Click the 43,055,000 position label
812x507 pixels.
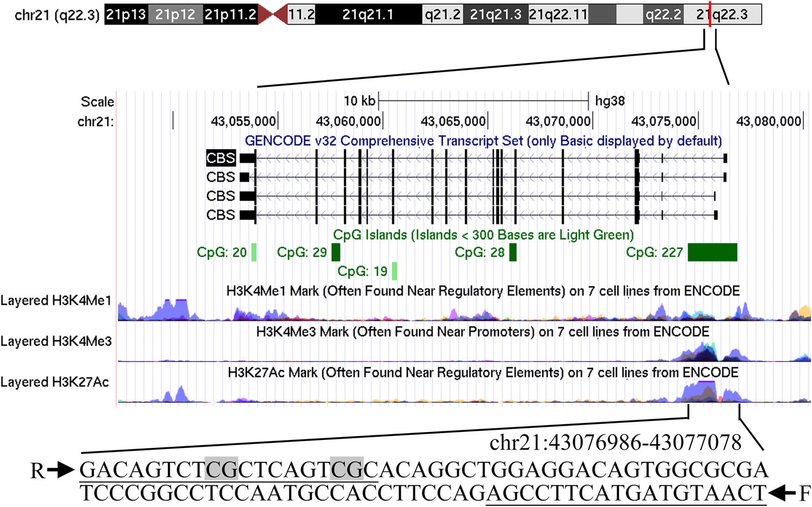[x=243, y=121]
